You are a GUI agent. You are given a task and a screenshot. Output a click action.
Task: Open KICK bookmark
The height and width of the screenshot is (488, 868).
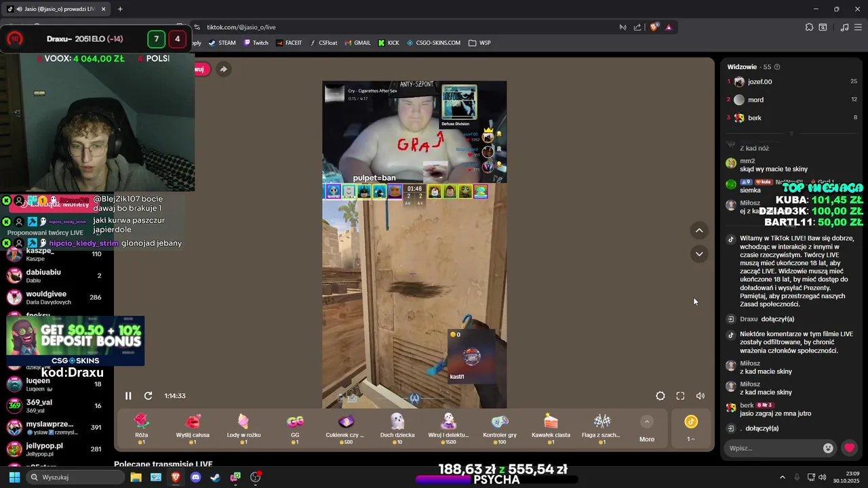point(388,43)
